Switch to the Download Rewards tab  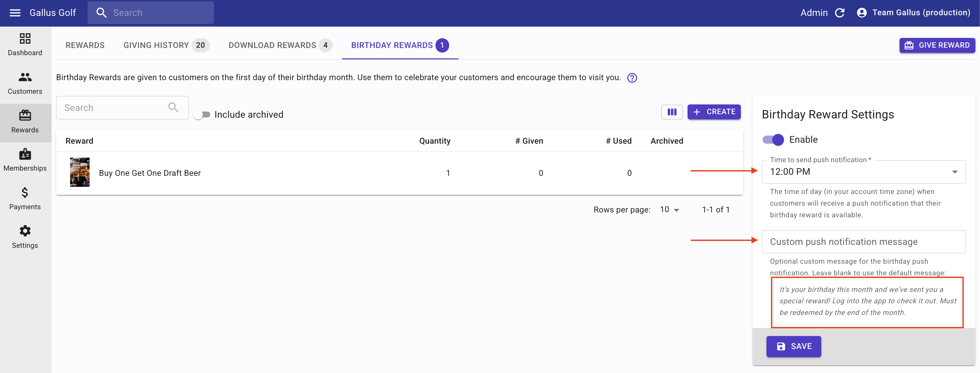[280, 45]
